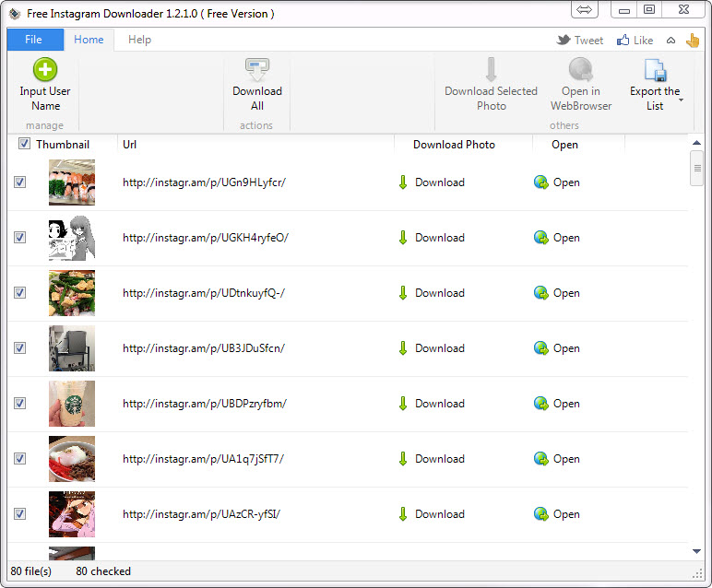Click the Export the List icon
The height and width of the screenshot is (588, 712).
pos(655,70)
